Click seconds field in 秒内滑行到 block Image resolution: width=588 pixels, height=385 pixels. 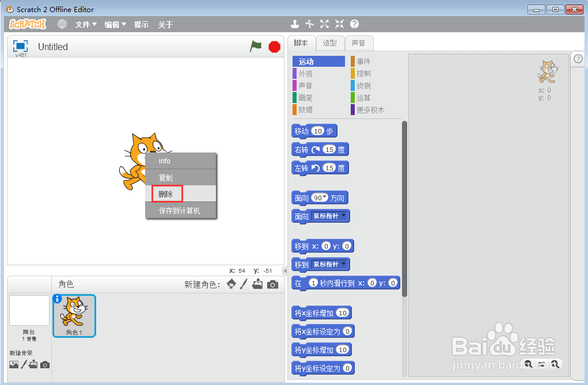pyautogui.click(x=313, y=283)
